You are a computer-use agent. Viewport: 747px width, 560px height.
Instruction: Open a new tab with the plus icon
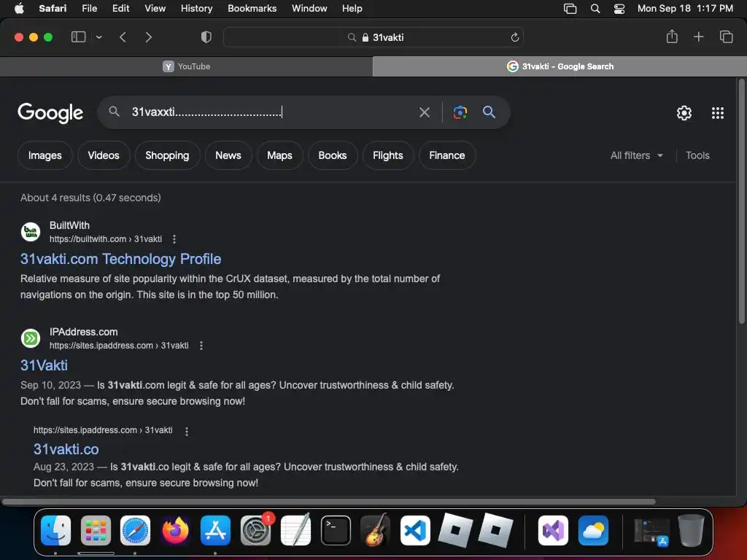click(x=698, y=36)
